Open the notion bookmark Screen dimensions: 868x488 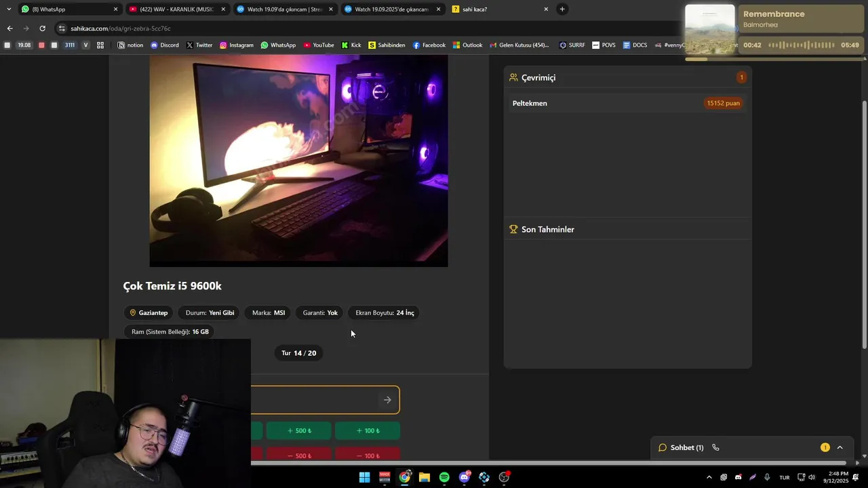tap(131, 45)
